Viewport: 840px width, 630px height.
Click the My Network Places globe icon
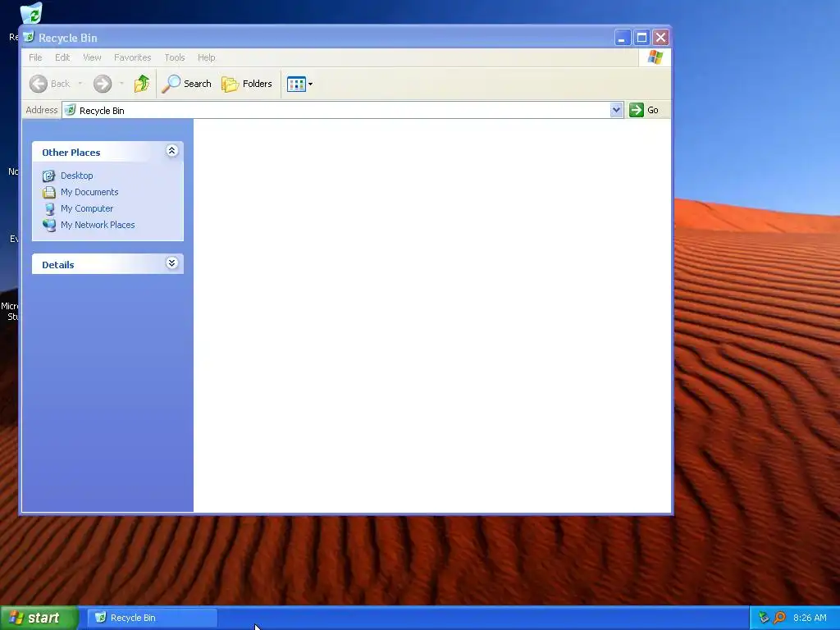48,226
